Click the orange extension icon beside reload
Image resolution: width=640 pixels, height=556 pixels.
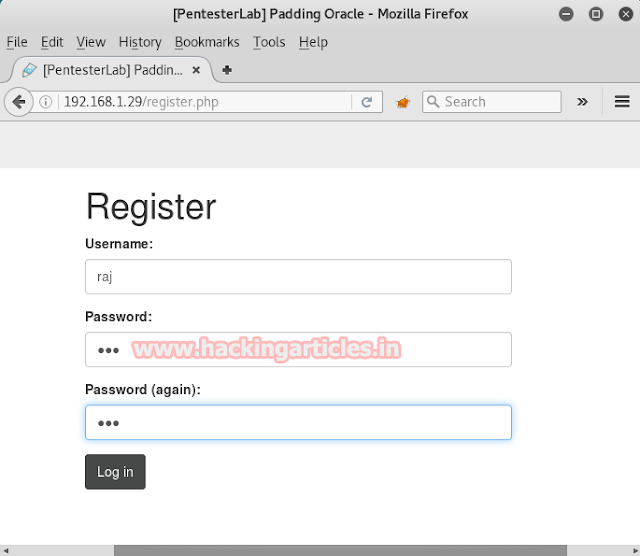pyautogui.click(x=403, y=102)
